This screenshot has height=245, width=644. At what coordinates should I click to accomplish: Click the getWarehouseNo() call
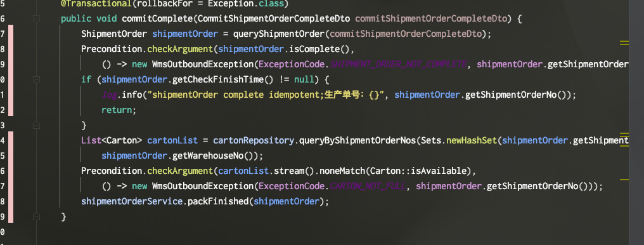coord(213,156)
